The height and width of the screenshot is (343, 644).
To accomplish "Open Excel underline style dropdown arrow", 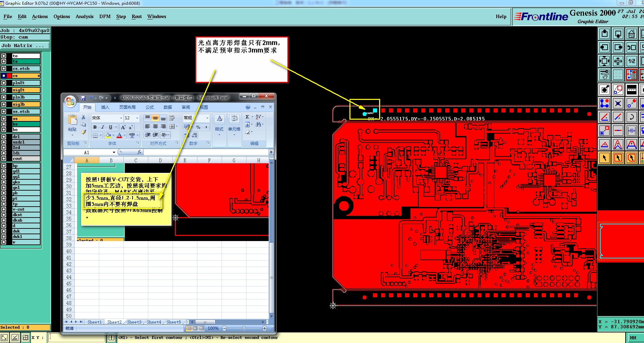I will click(x=116, y=127).
